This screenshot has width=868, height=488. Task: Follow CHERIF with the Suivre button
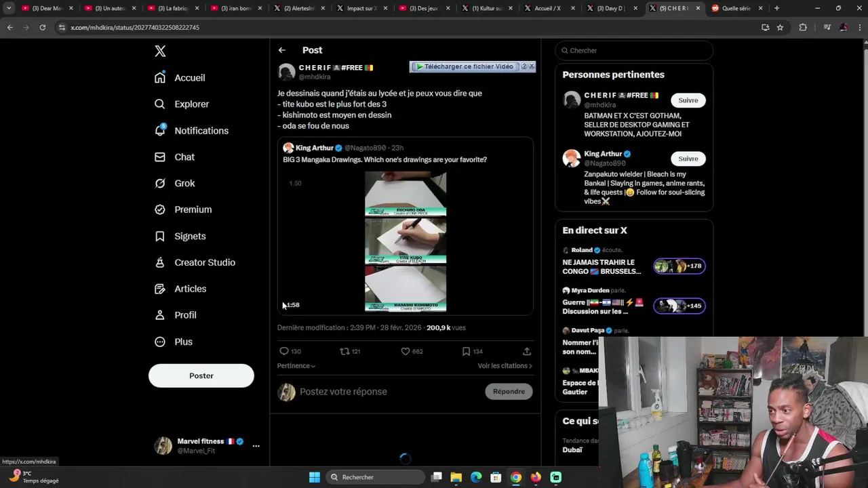pos(688,100)
